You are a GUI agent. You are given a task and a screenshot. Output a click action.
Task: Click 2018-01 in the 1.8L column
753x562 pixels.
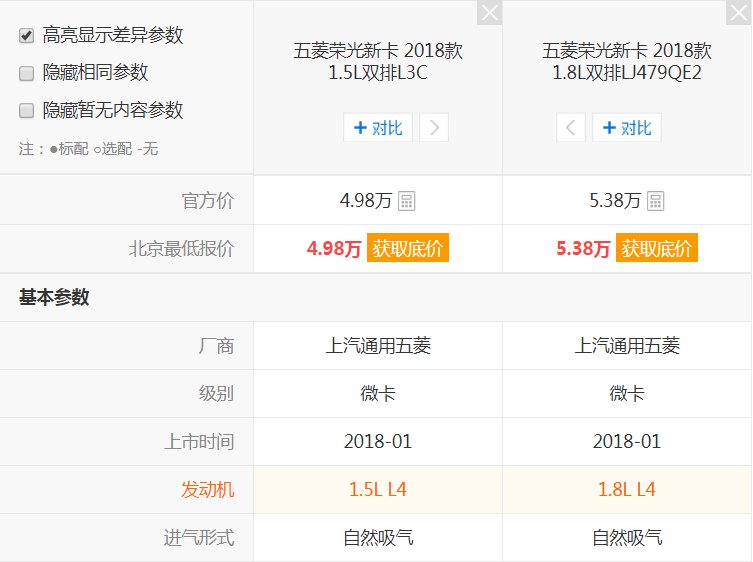[627, 441]
